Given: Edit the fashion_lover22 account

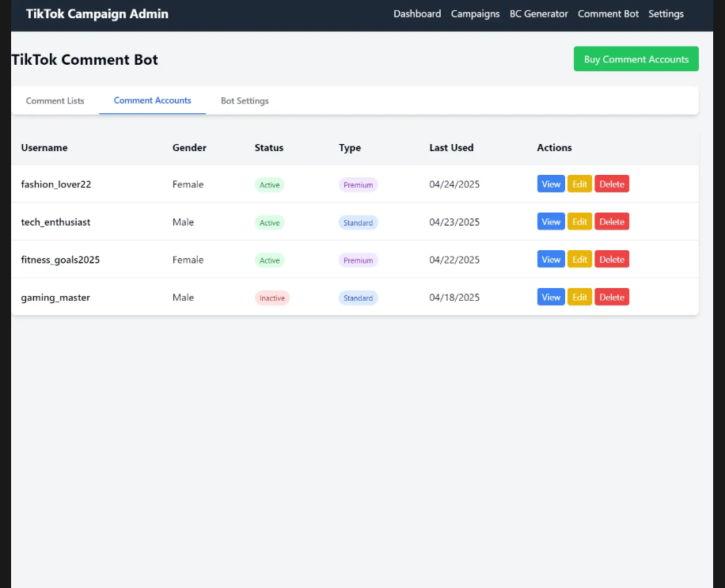Looking at the screenshot, I should click(579, 184).
